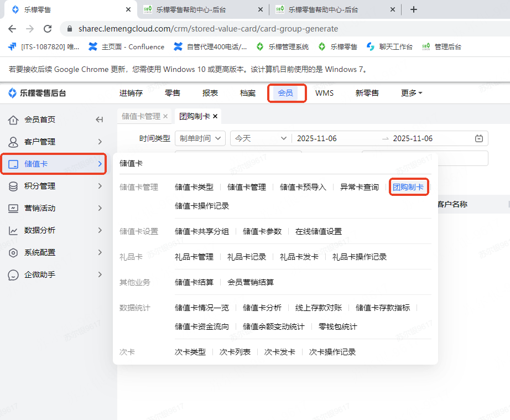Screen dimensions: 510x420
Task: Go back with browser back arrow
Action: click(x=12, y=29)
